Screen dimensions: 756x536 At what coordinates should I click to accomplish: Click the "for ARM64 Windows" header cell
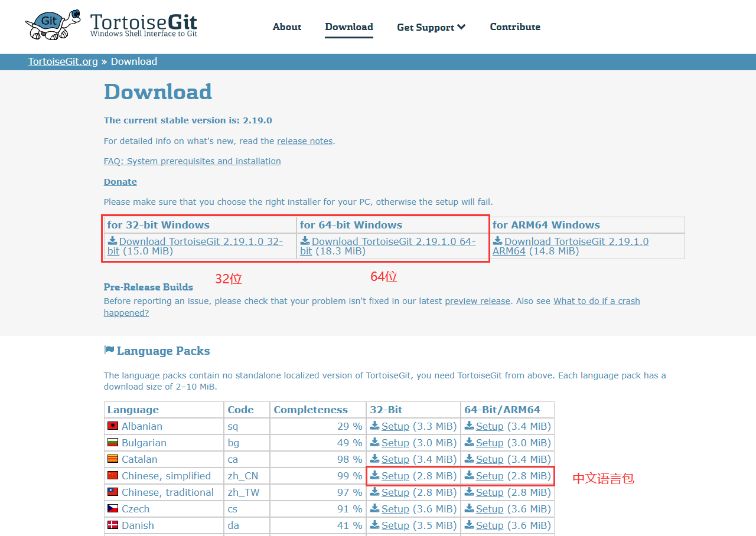pos(587,225)
